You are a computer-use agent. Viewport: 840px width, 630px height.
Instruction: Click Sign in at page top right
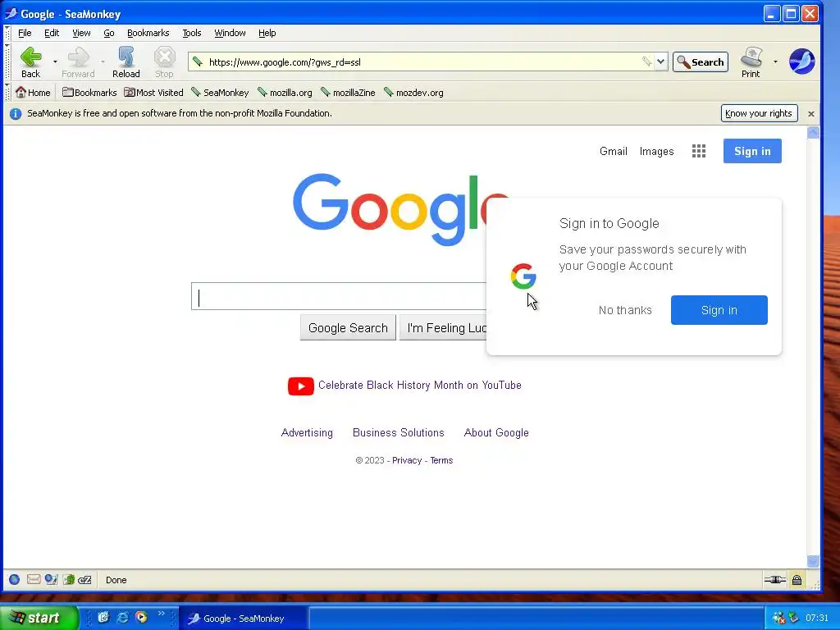pos(752,151)
